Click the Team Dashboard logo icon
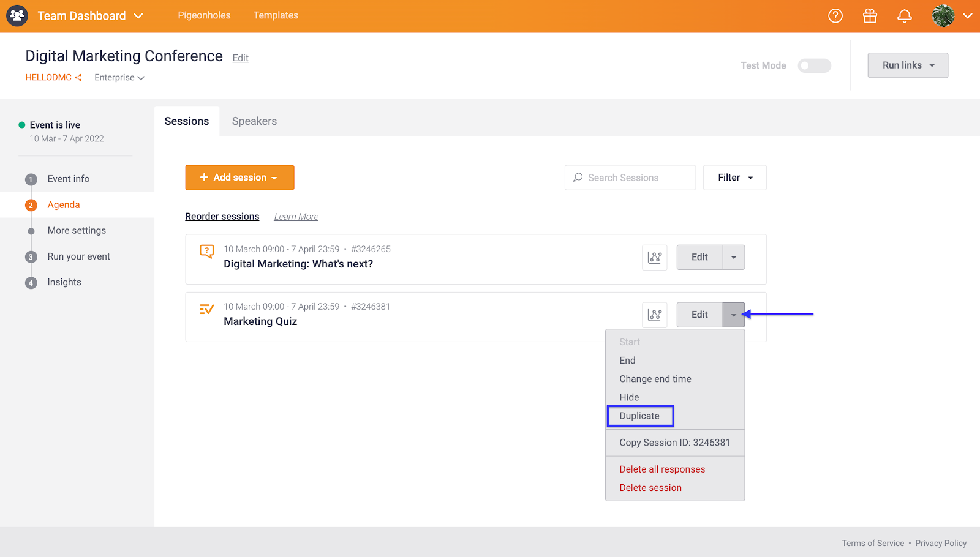 point(17,16)
